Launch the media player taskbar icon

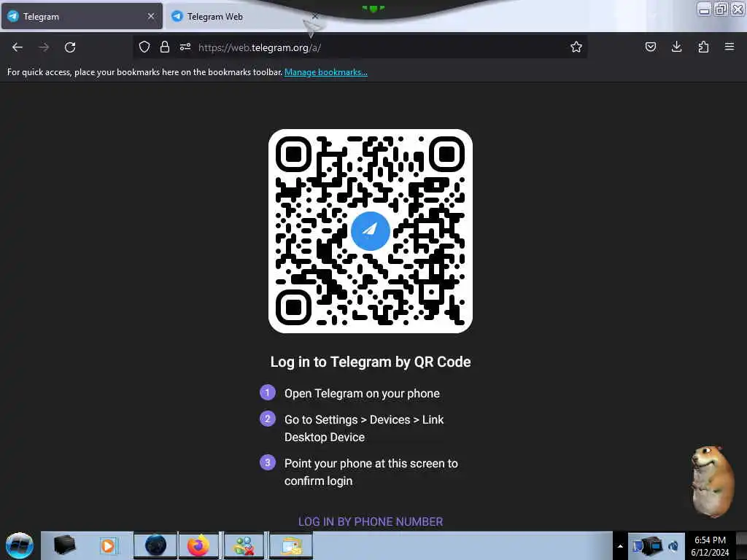click(108, 545)
